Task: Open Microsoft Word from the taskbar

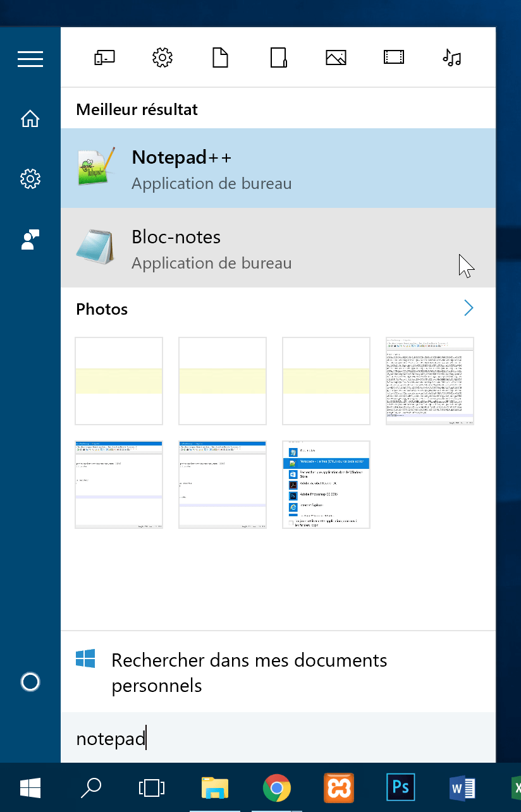Action: pyautogui.click(x=462, y=787)
